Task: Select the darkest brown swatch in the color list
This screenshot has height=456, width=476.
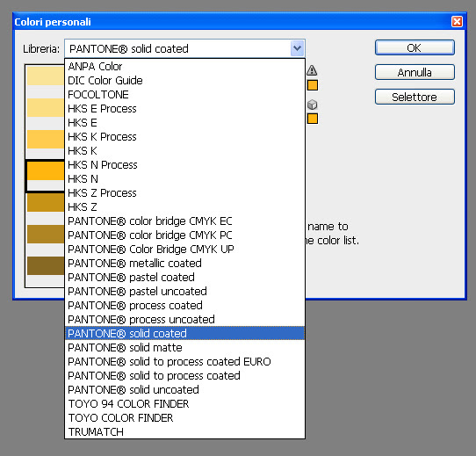Action: tap(46, 266)
